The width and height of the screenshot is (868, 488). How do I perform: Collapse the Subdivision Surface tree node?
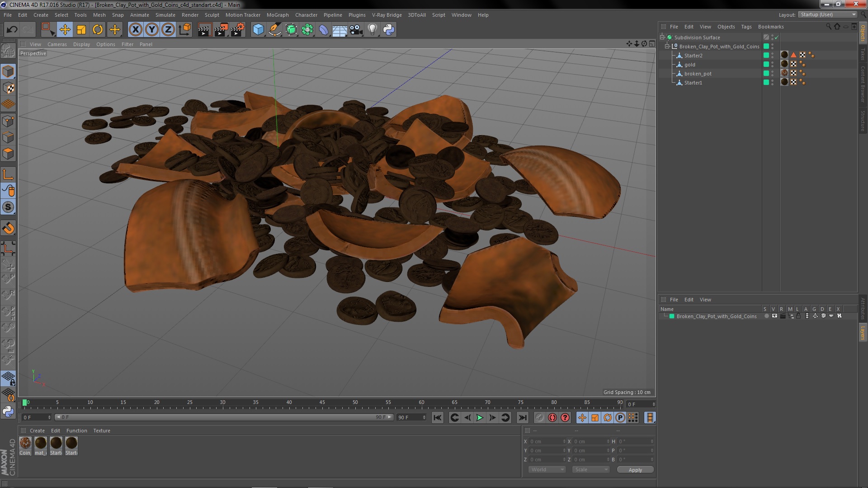pos(662,37)
